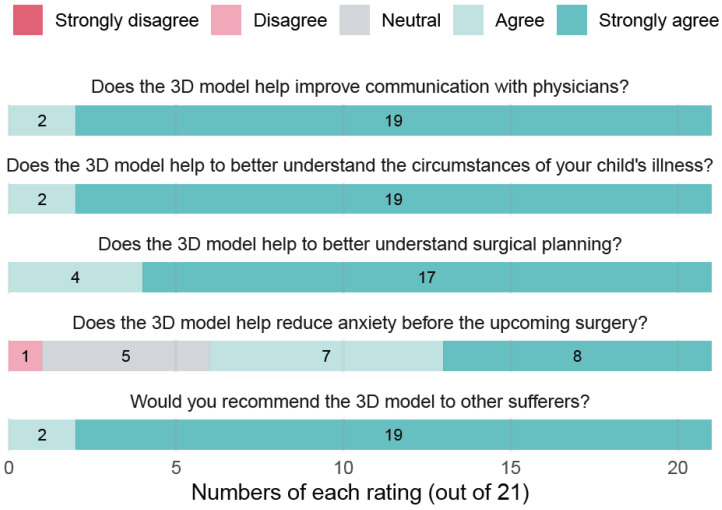The image size is (722, 510).
Task: Click the Strongly agree segment showing 17
Action: tap(427, 277)
